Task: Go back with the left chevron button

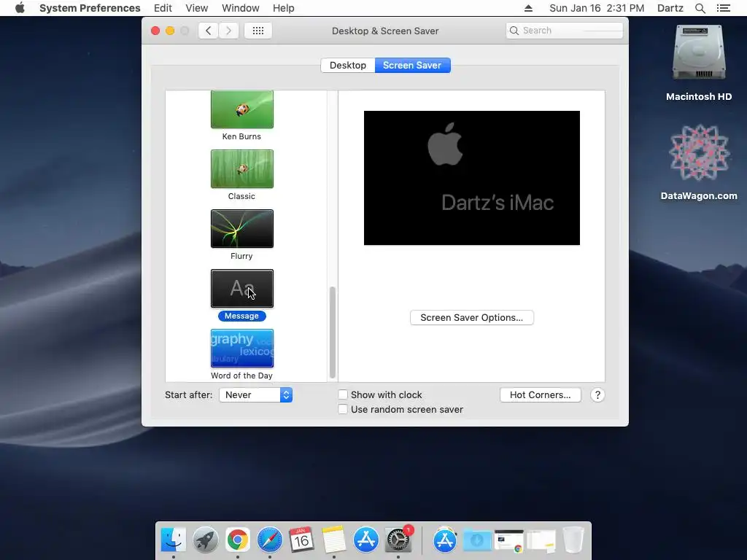Action: click(x=208, y=31)
